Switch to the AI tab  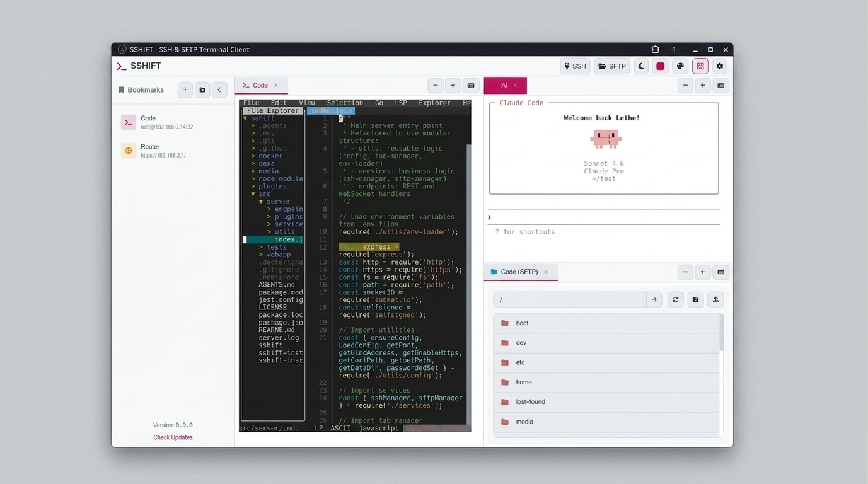pos(502,85)
